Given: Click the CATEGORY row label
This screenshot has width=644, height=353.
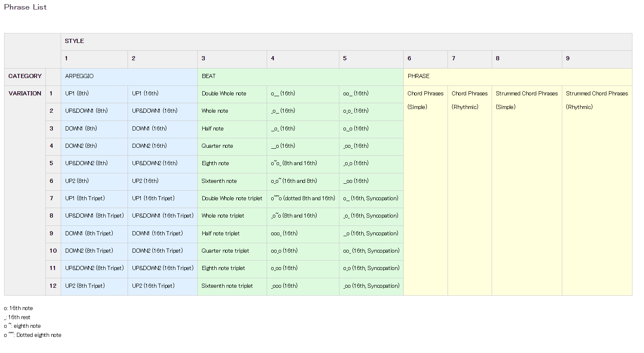Looking at the screenshot, I should [25, 77].
